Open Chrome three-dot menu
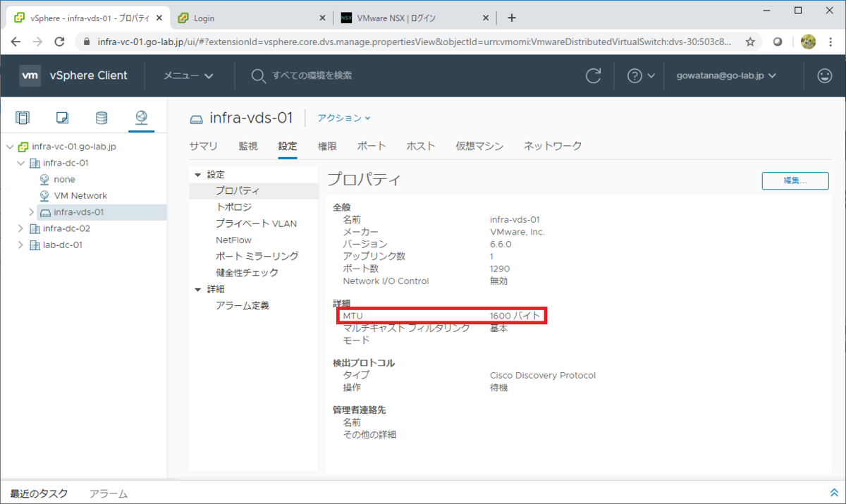 [x=832, y=42]
